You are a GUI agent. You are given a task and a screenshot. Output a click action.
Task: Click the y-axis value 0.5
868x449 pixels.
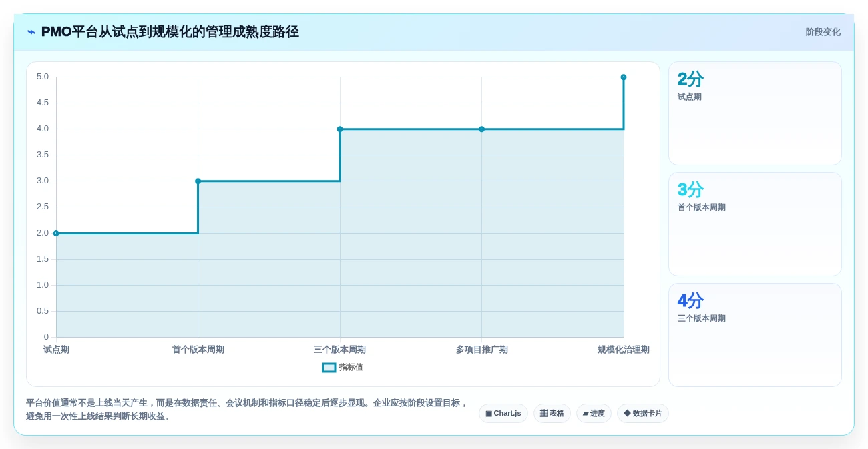[43, 311]
